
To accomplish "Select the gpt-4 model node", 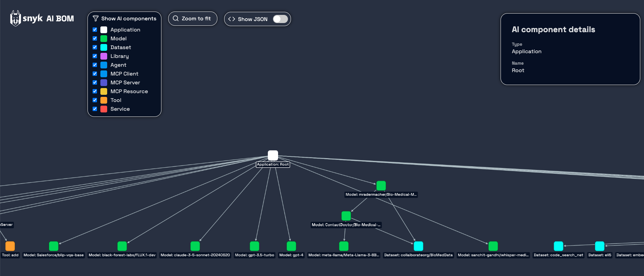I will 291,246.
